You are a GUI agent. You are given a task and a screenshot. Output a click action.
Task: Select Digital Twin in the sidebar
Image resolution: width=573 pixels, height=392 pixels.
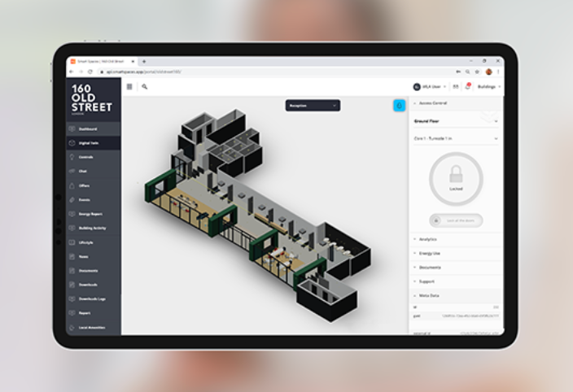click(x=93, y=143)
